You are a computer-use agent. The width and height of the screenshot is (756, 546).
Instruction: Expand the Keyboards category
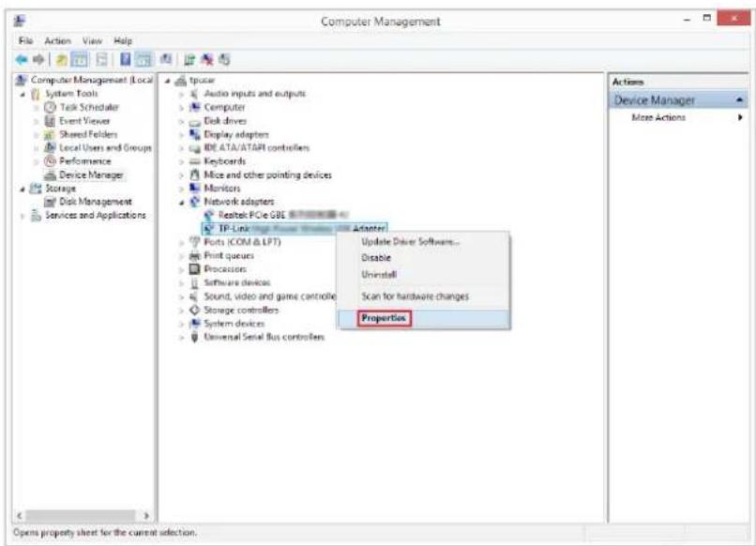coord(182,161)
